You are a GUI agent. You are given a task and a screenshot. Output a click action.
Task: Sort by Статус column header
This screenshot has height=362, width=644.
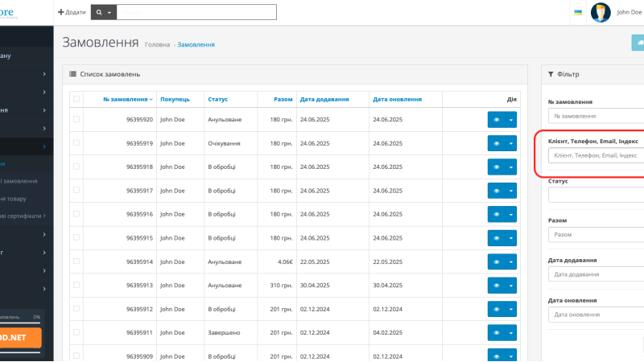(217, 99)
